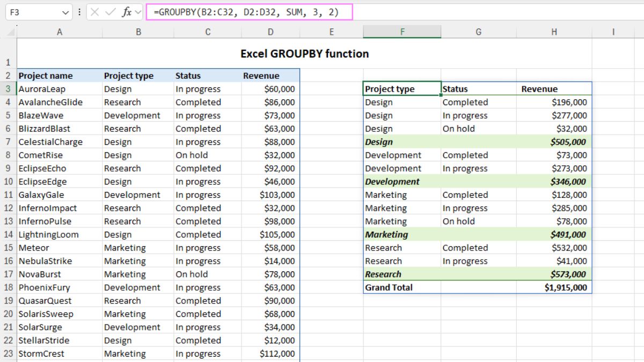Screen dimensions: 644x362
Task: Click the formula bar options dots
Action: 79,12
